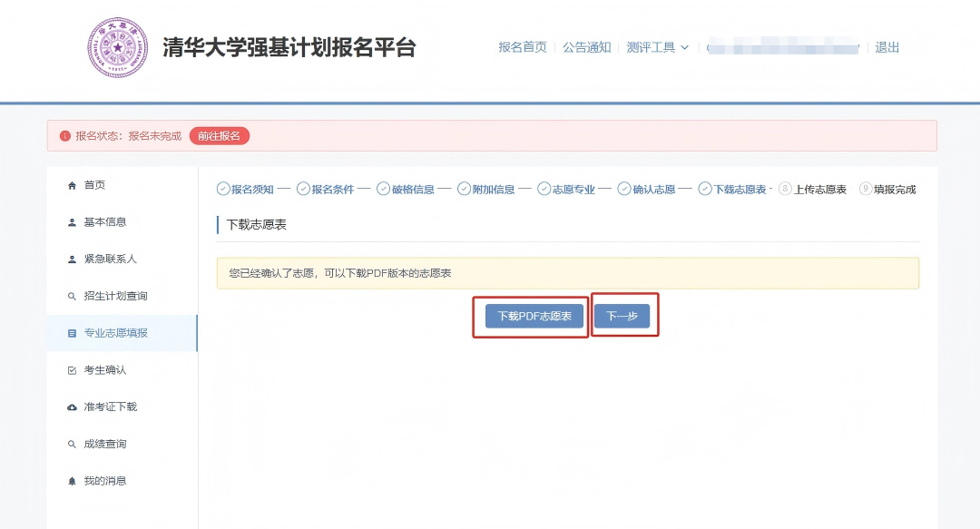Image resolution: width=980 pixels, height=529 pixels.
Task: Click the 报名须知 completed step circle
Action: (223, 189)
